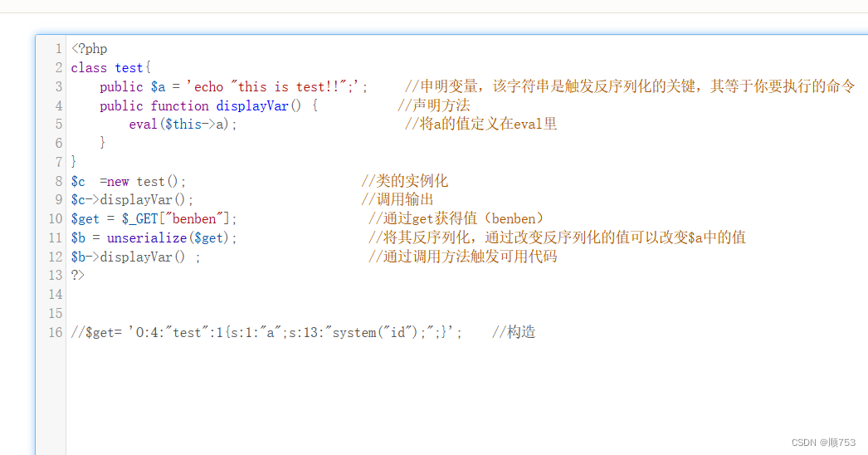Screen dimensions: 868x455
Task: Click line number 4 in the gutter
Action: click(x=59, y=105)
